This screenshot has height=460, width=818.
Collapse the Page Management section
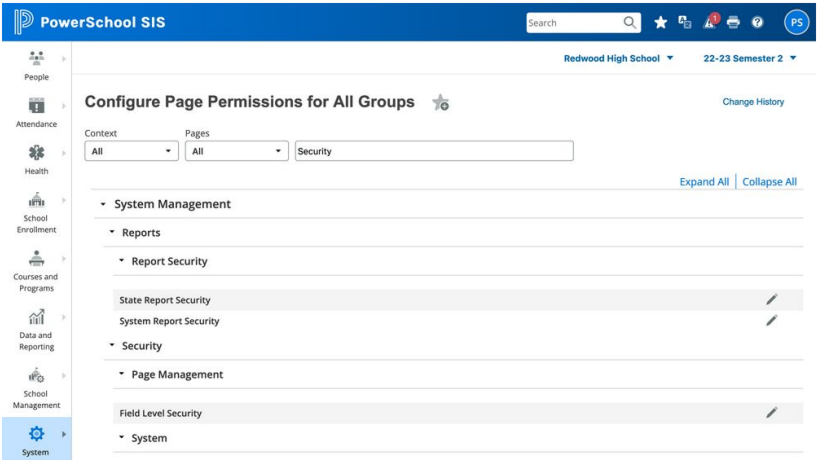click(x=122, y=374)
